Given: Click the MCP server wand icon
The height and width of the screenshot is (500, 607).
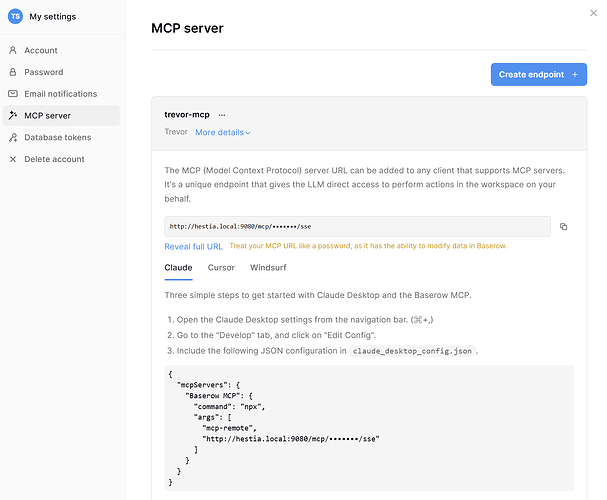Looking at the screenshot, I should [13, 115].
